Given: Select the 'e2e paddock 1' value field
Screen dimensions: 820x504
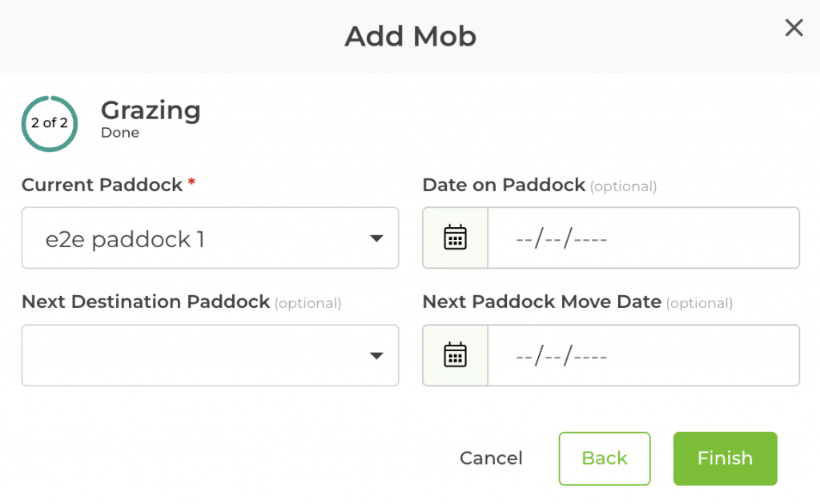Looking at the screenshot, I should point(192,238).
